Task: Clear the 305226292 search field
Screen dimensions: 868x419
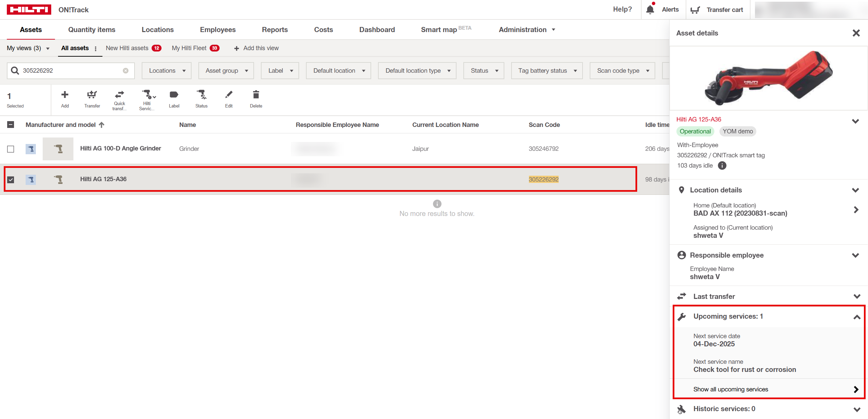Action: pos(126,71)
